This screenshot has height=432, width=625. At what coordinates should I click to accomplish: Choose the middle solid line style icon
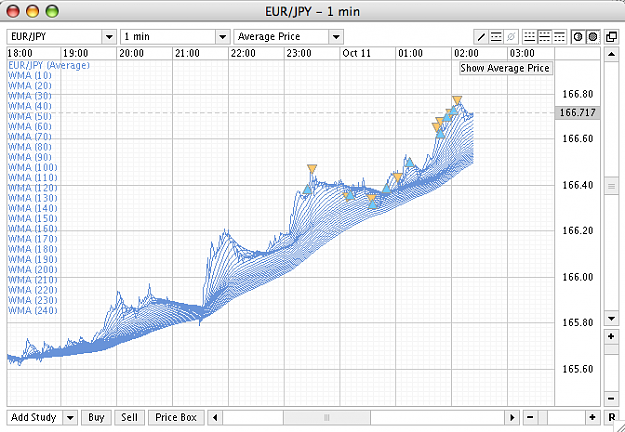click(x=544, y=37)
